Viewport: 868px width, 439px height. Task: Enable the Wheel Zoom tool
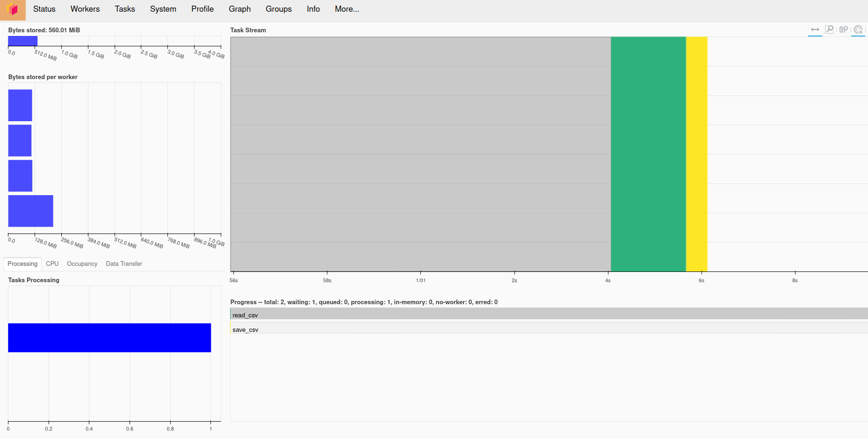point(843,30)
